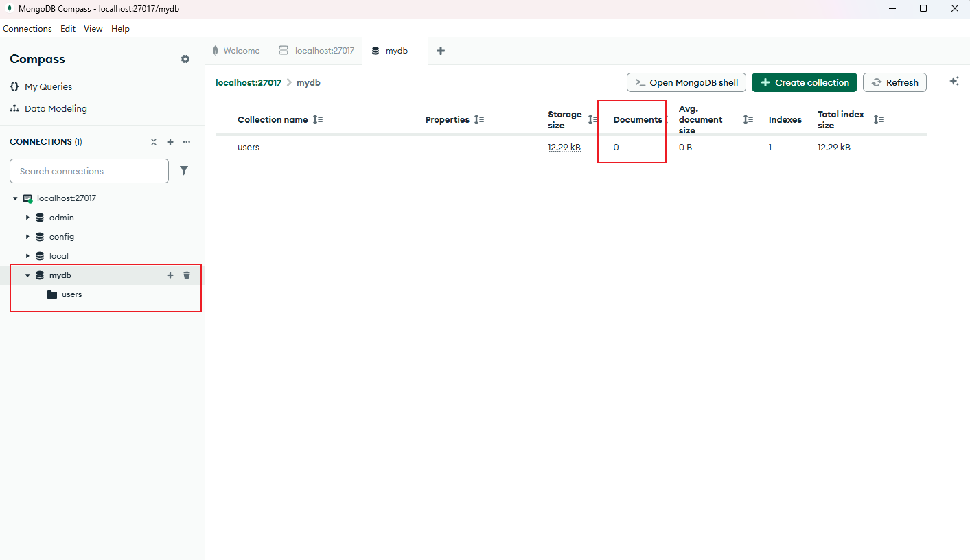Click the filter connections funnel icon
970x560 pixels.
pos(183,171)
